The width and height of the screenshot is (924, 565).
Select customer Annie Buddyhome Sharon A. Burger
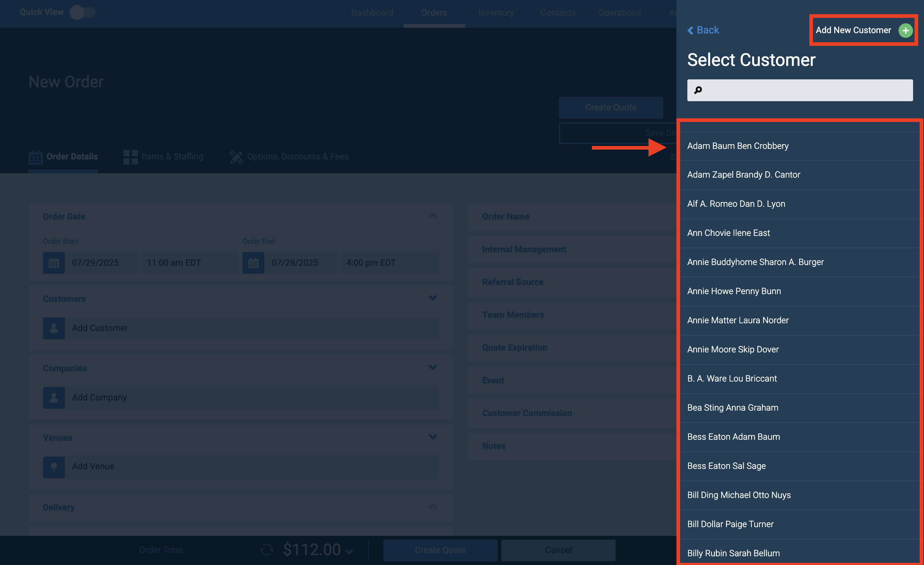(x=800, y=262)
